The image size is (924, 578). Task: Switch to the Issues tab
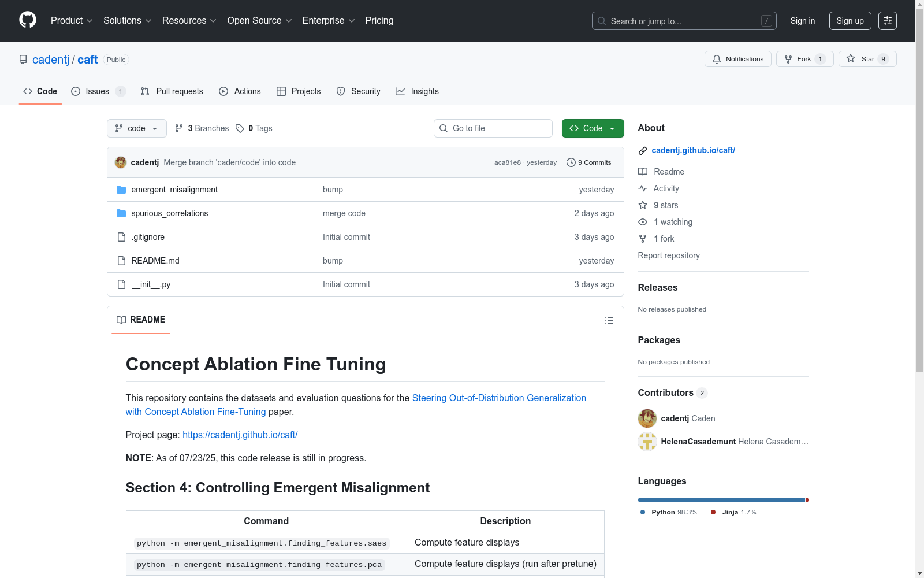pos(98,91)
